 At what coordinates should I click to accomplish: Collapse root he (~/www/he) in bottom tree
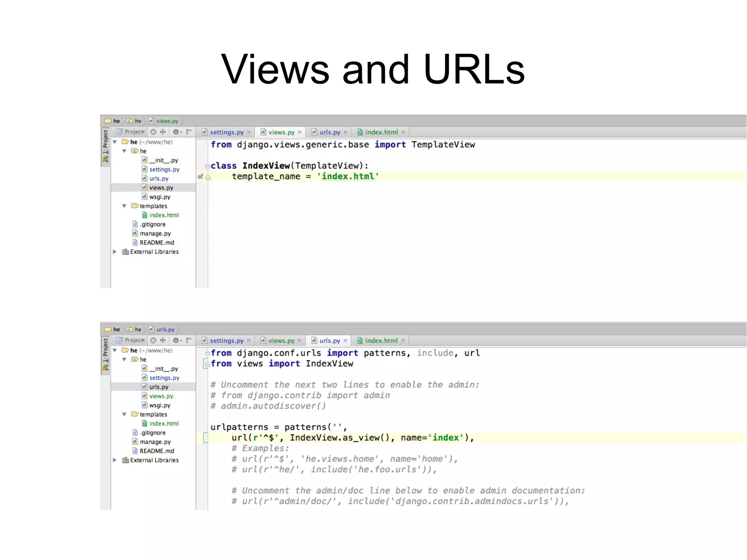point(115,350)
